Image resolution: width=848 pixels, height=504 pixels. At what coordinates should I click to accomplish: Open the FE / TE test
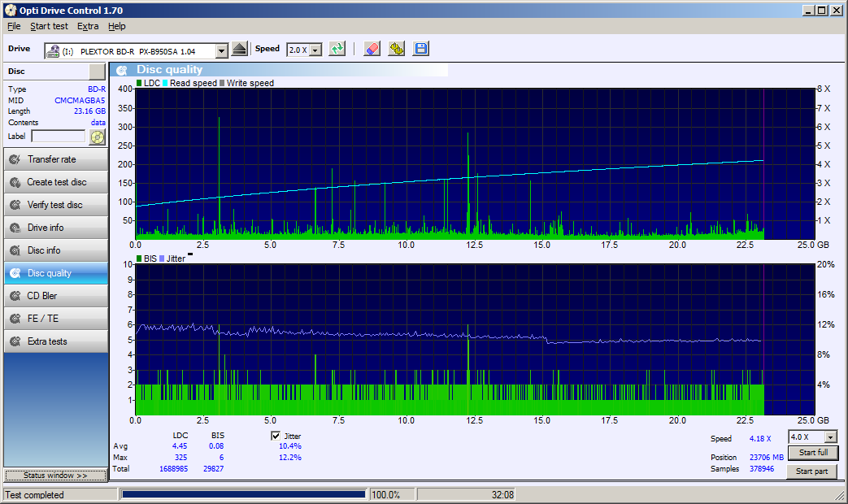click(56, 319)
